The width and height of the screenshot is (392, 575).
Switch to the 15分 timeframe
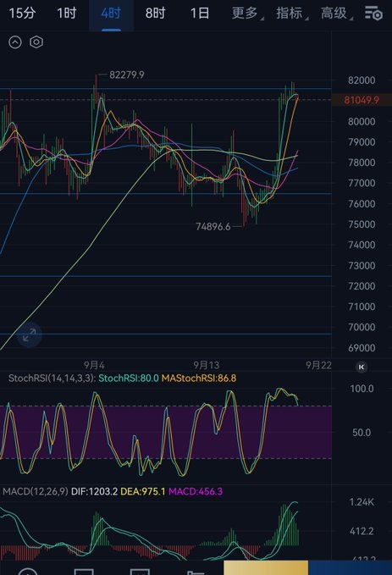coord(22,14)
